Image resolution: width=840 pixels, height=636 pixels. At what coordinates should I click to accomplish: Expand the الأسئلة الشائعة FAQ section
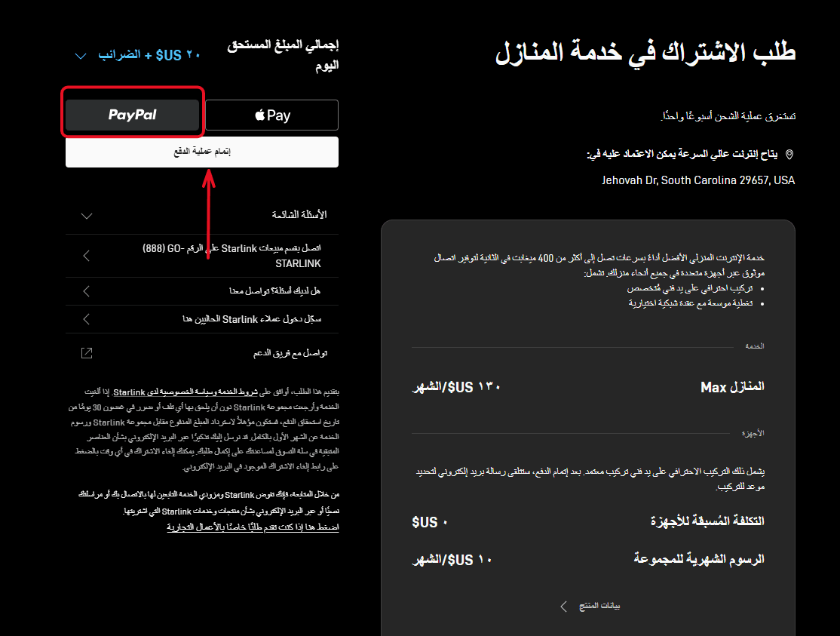click(x=202, y=215)
